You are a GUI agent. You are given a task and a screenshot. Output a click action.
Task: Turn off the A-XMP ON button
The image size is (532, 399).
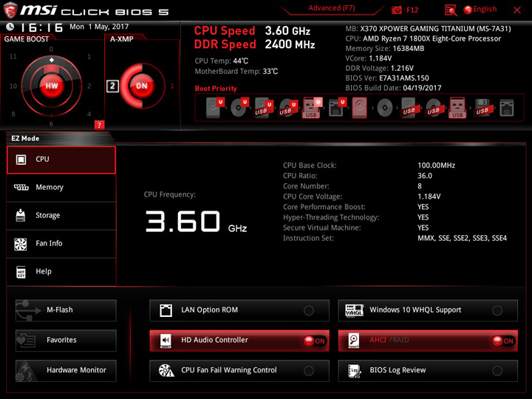click(142, 86)
